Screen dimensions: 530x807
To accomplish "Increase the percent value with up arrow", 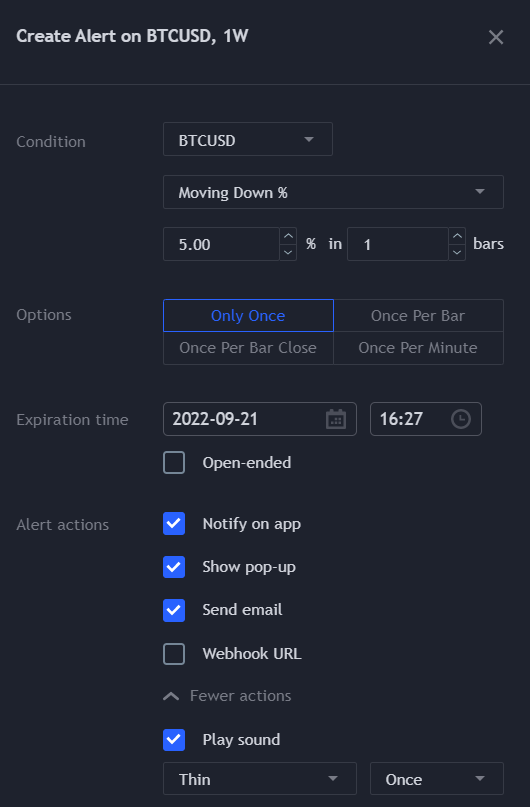I will (x=288, y=236).
